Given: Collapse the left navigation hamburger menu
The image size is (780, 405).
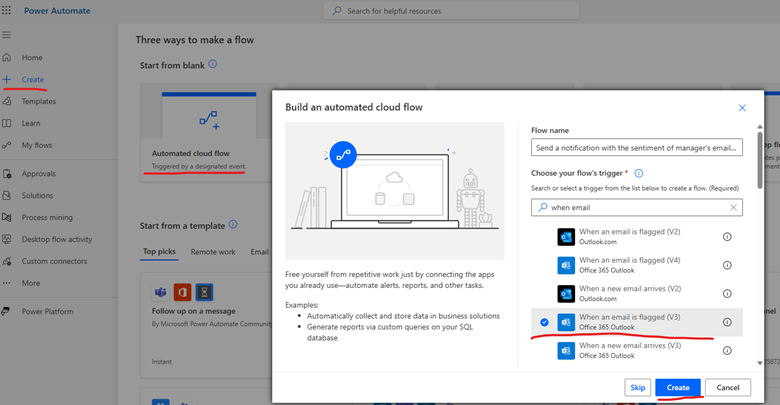Looking at the screenshot, I should [8, 35].
